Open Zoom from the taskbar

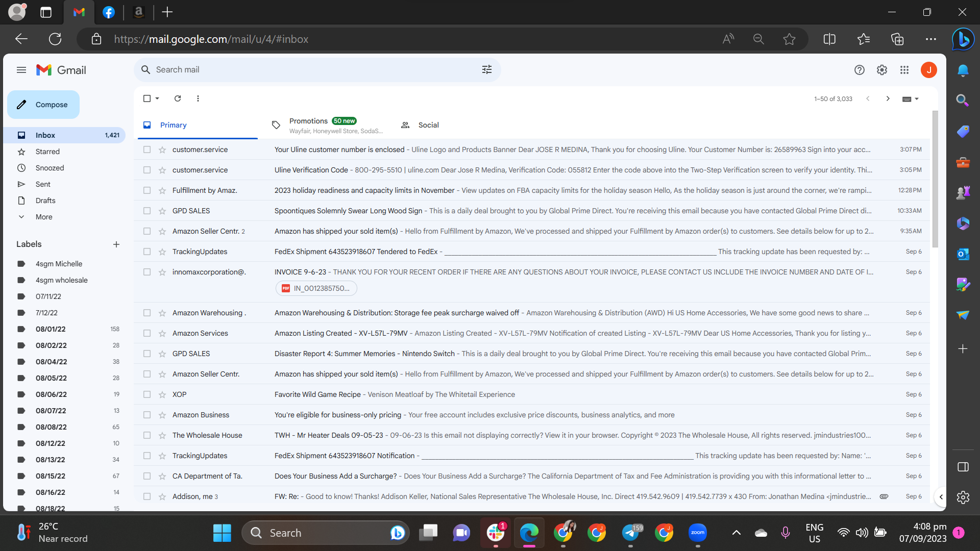698,533
